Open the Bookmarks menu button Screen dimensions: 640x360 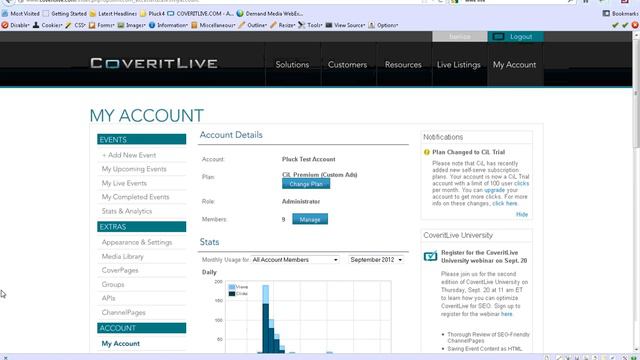point(620,13)
